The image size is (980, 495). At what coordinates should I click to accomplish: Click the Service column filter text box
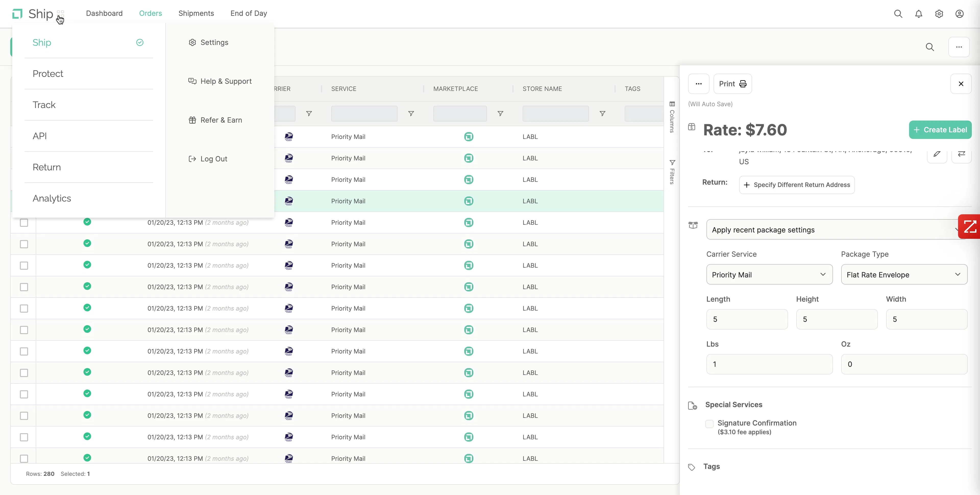pyautogui.click(x=364, y=113)
